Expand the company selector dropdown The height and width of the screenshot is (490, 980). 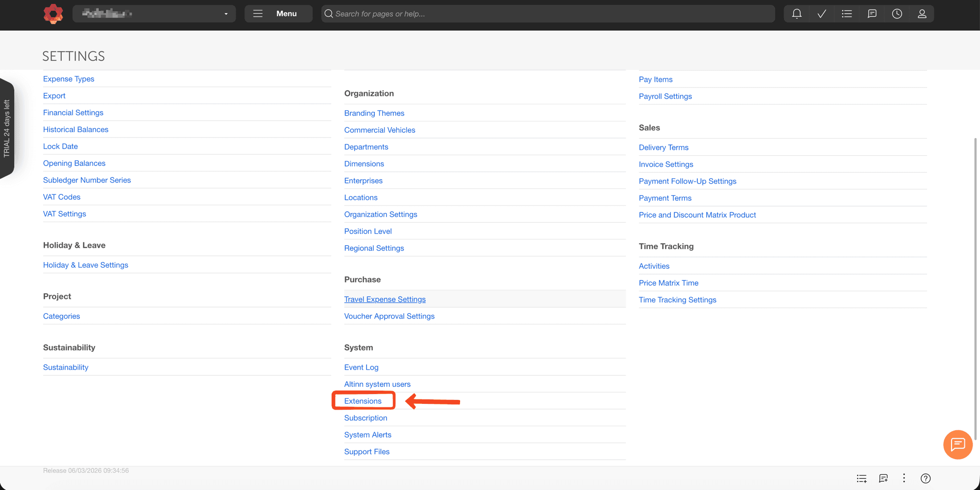(154, 14)
